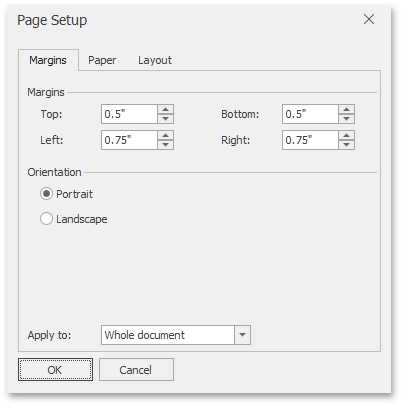Viewport: 404px width, 408px height.
Task: Decrease the Left margin with down arrow
Action: click(165, 144)
